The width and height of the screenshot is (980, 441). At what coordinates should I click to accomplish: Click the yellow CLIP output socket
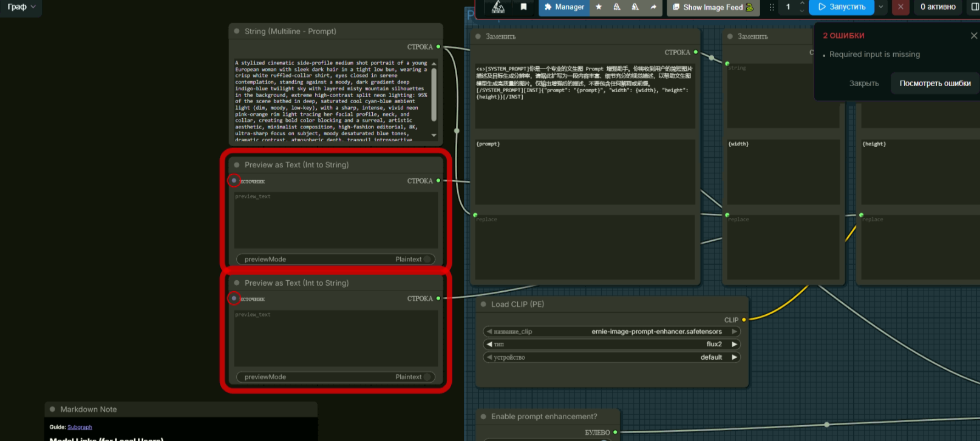click(744, 320)
